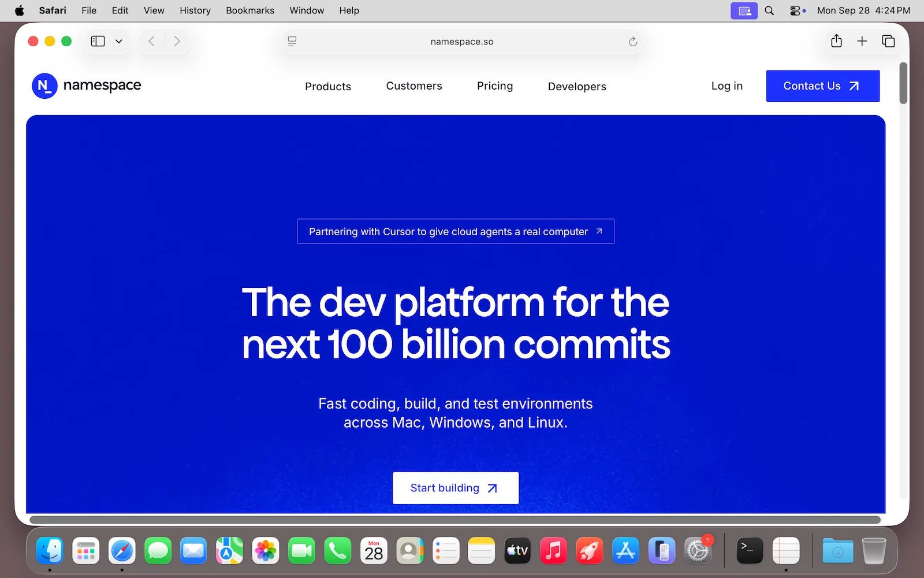924x578 pixels.
Task: Click the Start building button
Action: (456, 488)
